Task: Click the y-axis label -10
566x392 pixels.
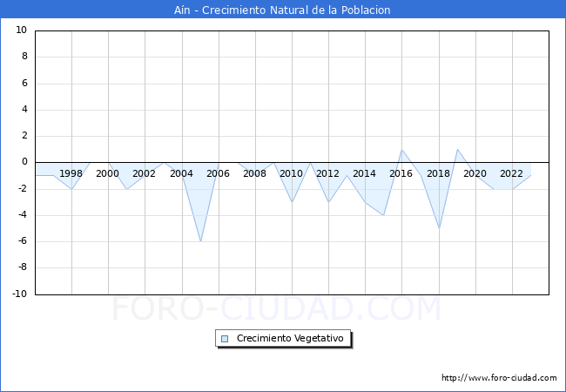Action: click(20, 294)
